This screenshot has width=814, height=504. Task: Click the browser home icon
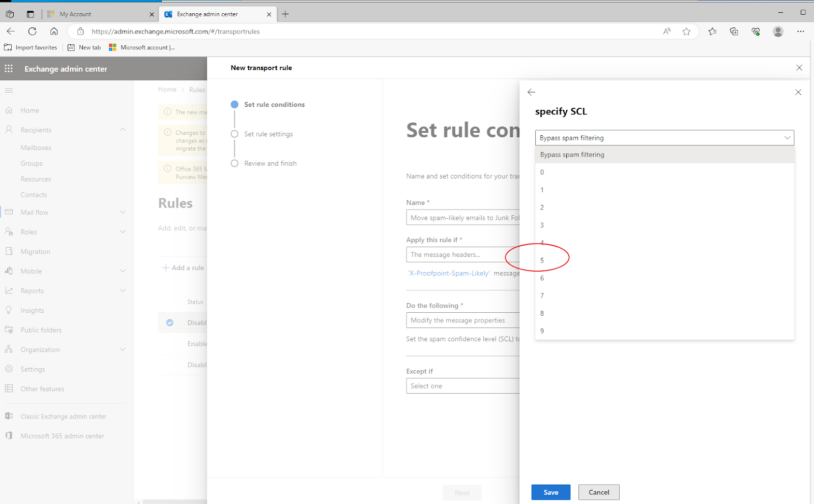54,31
